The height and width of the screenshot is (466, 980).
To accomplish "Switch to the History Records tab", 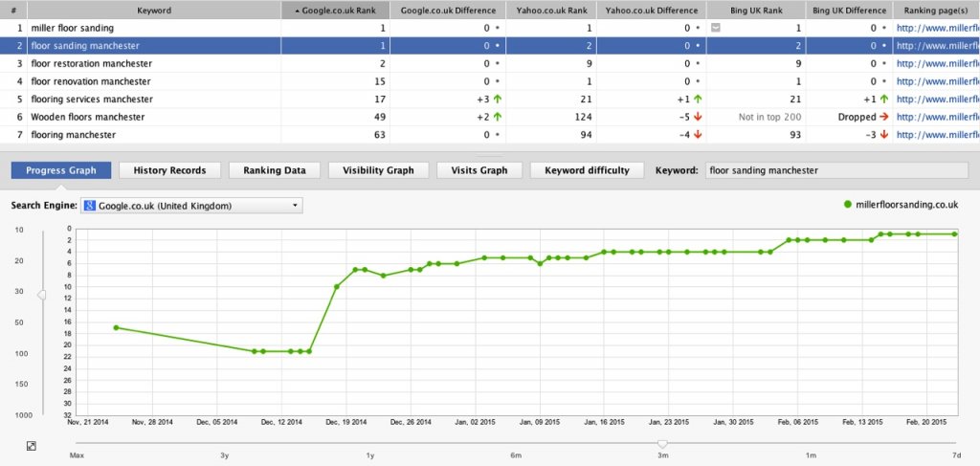I will point(169,170).
